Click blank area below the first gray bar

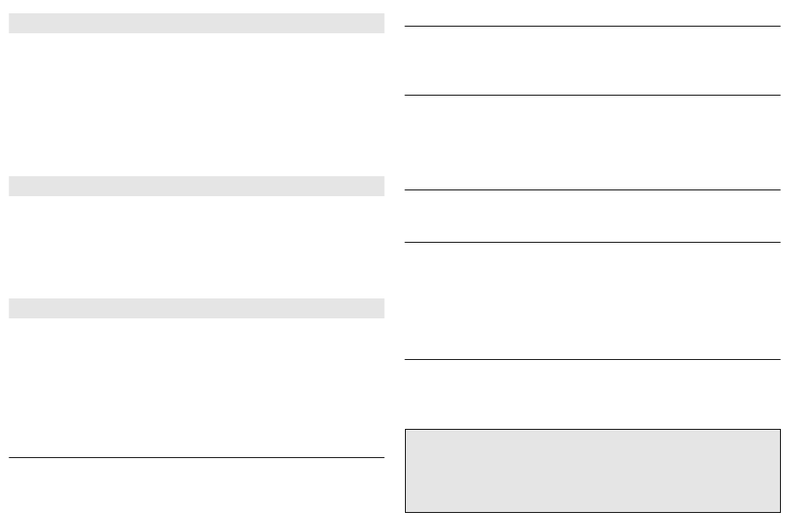point(196,105)
